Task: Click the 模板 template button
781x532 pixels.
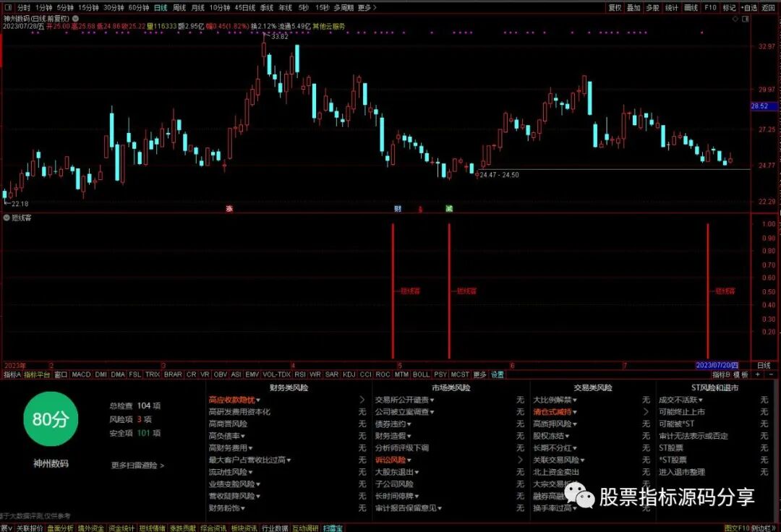Action: pyautogui.click(x=741, y=374)
